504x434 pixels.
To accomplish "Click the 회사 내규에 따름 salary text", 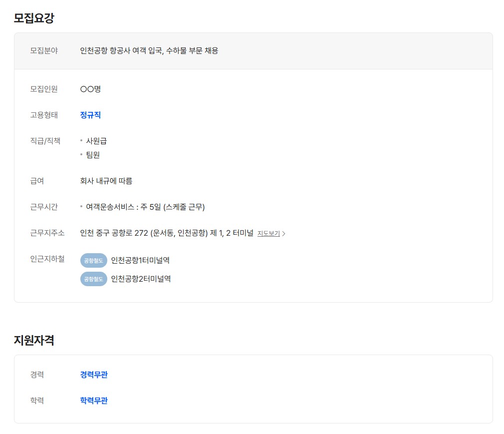I will coord(106,181).
